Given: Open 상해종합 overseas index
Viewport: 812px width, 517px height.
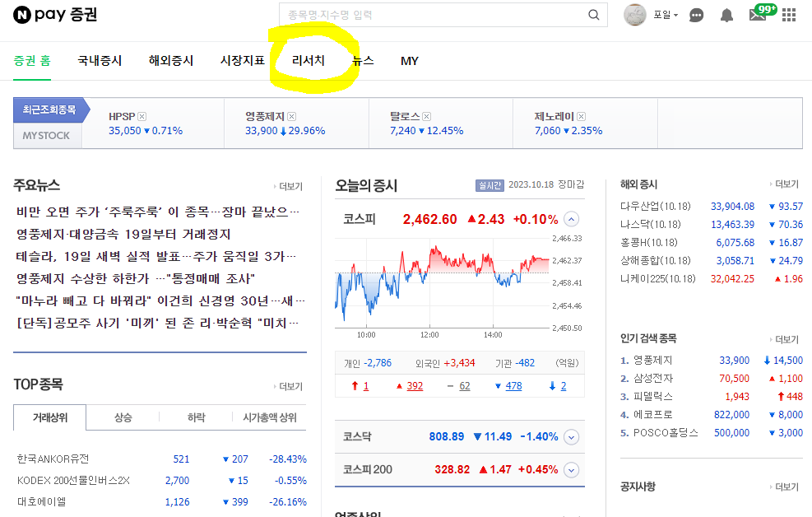Looking at the screenshot, I should (656, 261).
